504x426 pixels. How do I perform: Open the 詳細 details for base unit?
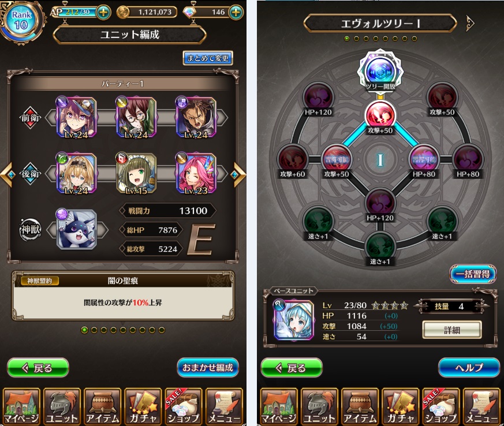pyautogui.click(x=452, y=330)
